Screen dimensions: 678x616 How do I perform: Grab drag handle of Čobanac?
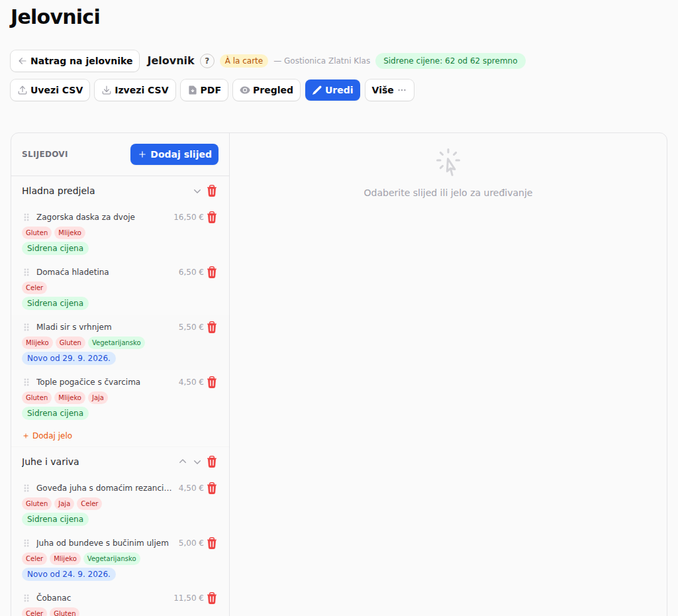click(26, 598)
